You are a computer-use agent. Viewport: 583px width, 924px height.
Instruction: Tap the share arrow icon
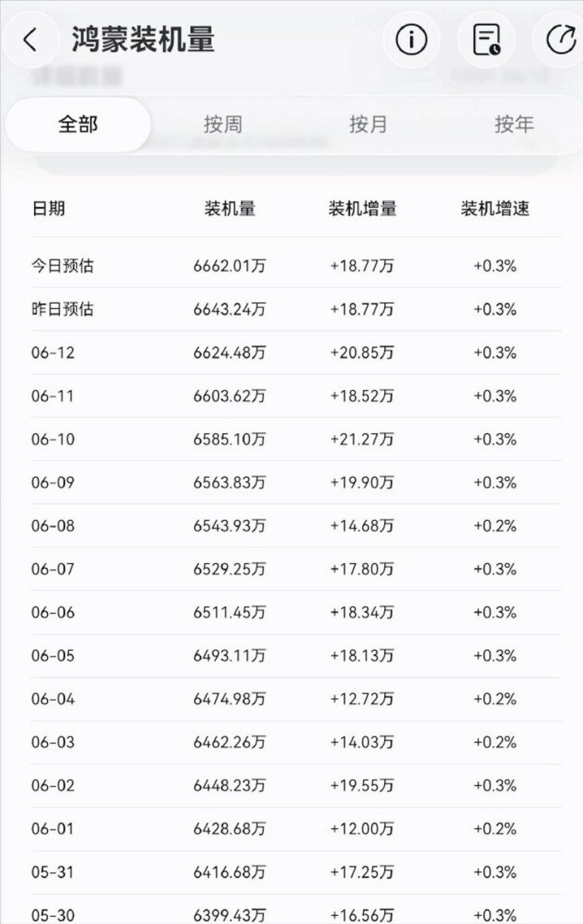pyautogui.click(x=560, y=40)
